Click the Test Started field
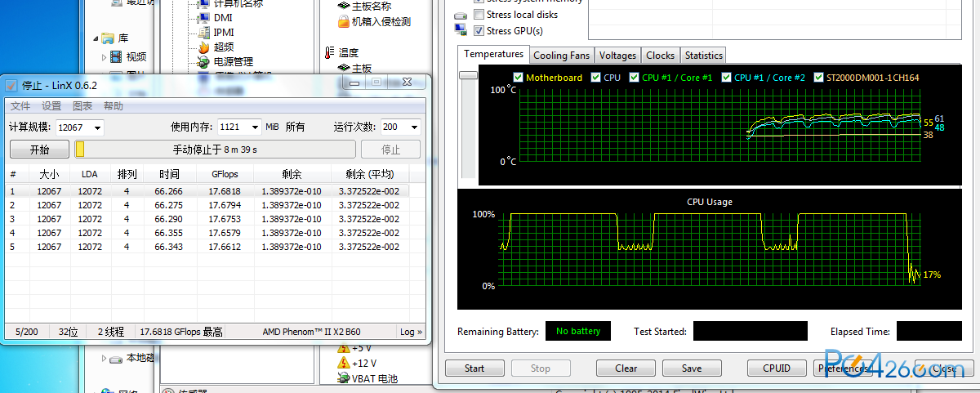 pos(750,331)
